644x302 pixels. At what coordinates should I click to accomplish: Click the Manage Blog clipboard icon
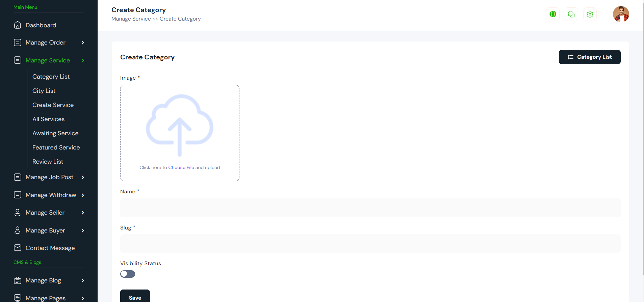coord(18,280)
